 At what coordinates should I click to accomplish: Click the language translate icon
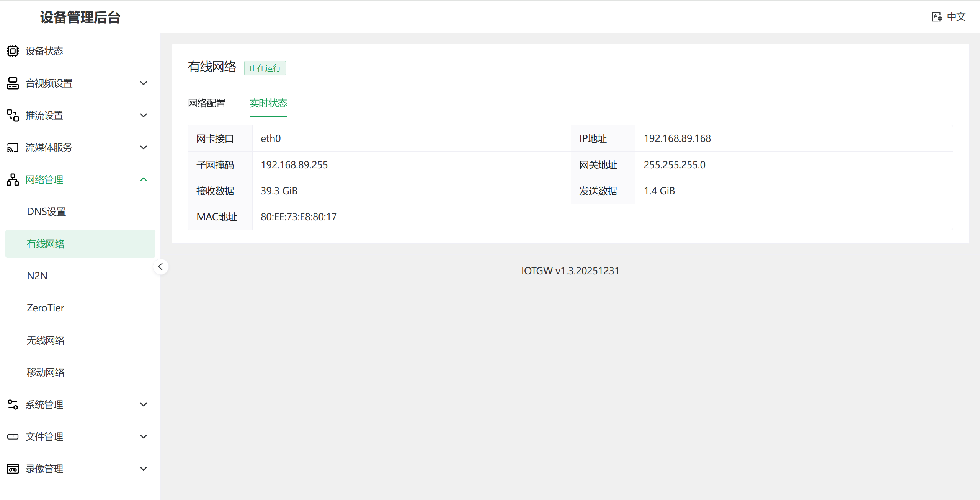click(936, 17)
